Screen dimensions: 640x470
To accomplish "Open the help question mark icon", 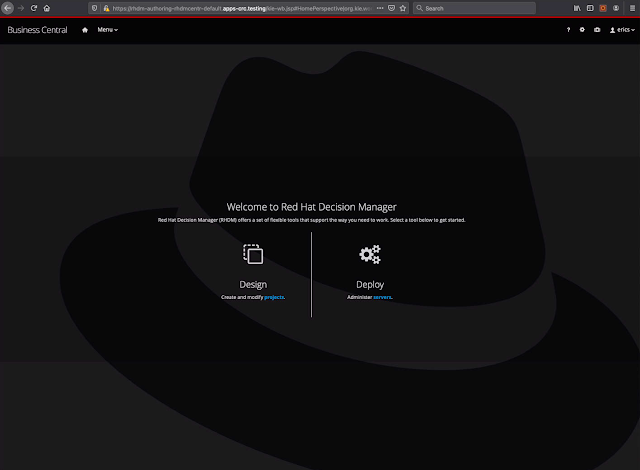I will point(568,30).
